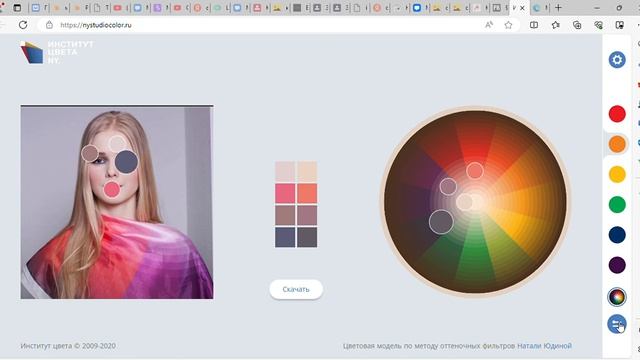Select the purple filter circle
The height and width of the screenshot is (360, 640).
tap(617, 265)
